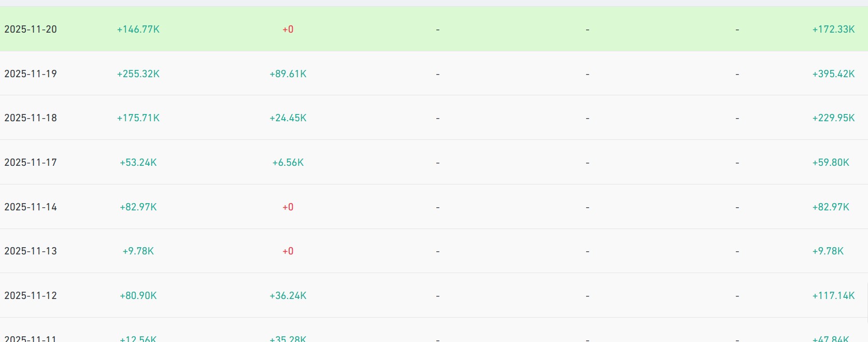Click the +255.32K value
The width and height of the screenshot is (868, 342).
[138, 74]
